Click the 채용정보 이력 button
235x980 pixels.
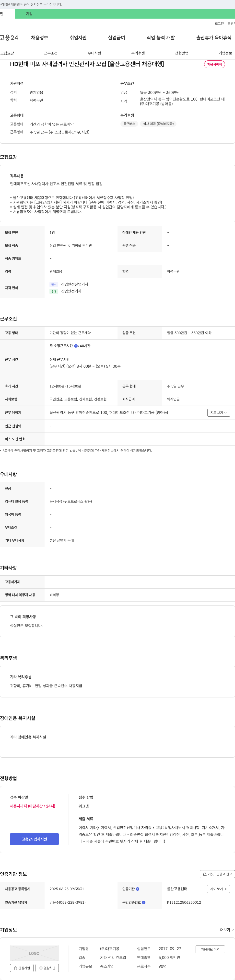(x=210, y=949)
